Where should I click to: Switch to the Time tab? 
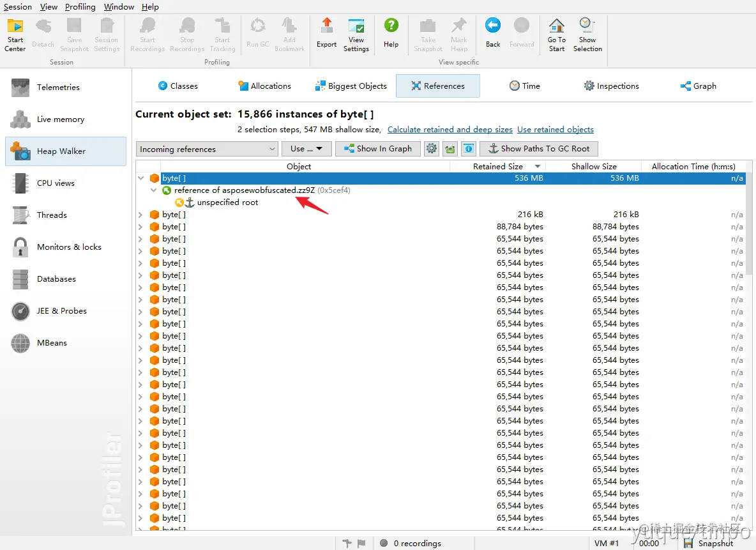pyautogui.click(x=525, y=86)
